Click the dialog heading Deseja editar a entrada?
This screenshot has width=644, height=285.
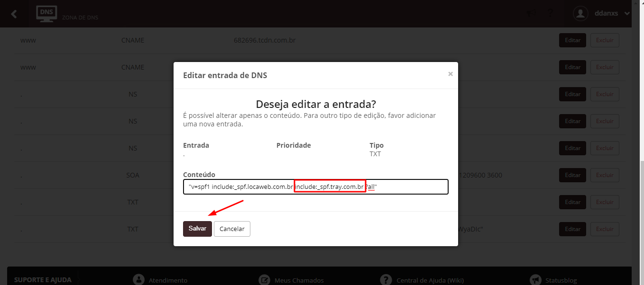(316, 104)
